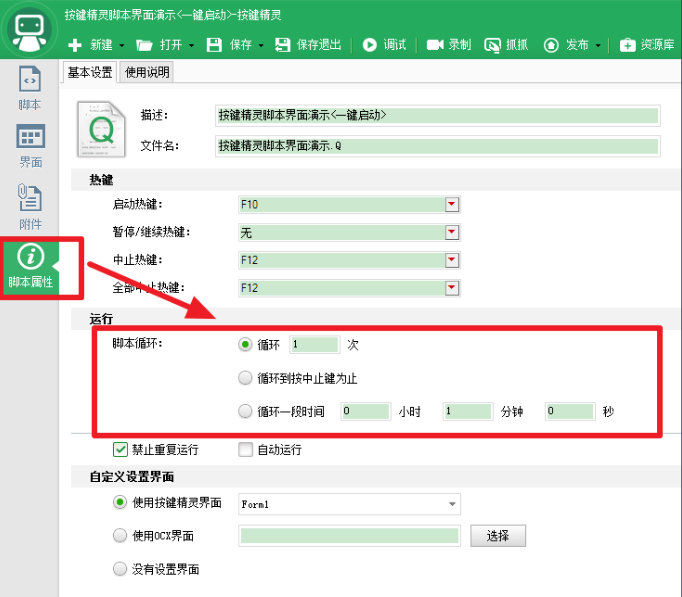The height and width of the screenshot is (597, 682).
Task: Click the 录制 camera icon
Action: tap(435, 45)
